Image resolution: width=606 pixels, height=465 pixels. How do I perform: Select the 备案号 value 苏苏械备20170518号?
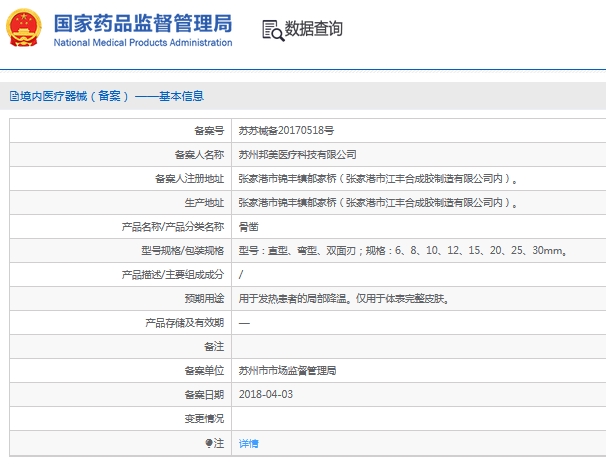(x=286, y=131)
